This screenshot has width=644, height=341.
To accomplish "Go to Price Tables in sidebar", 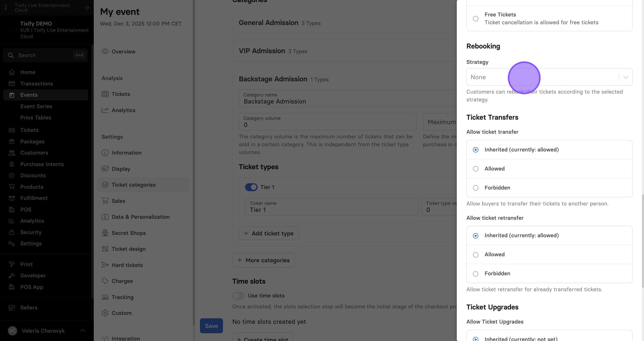I will 36,118.
